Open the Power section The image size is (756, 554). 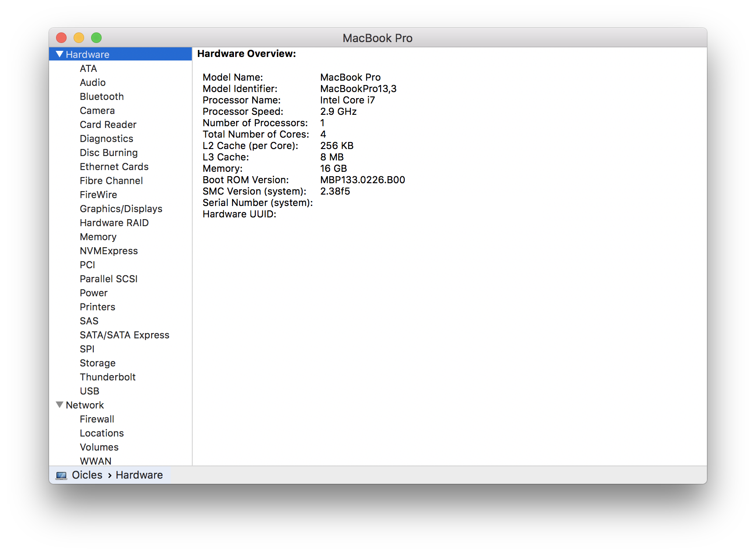pos(94,293)
